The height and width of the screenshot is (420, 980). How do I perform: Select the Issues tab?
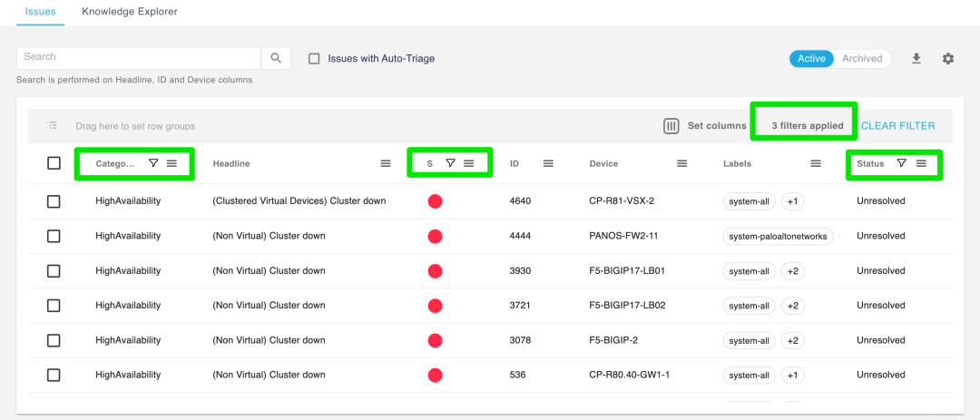tap(40, 12)
